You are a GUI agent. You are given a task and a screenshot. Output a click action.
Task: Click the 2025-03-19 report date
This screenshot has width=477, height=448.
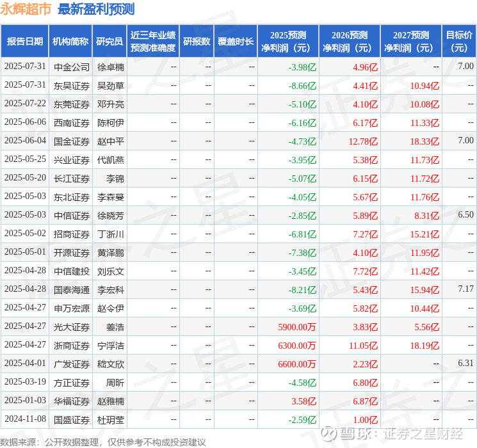tap(25, 381)
